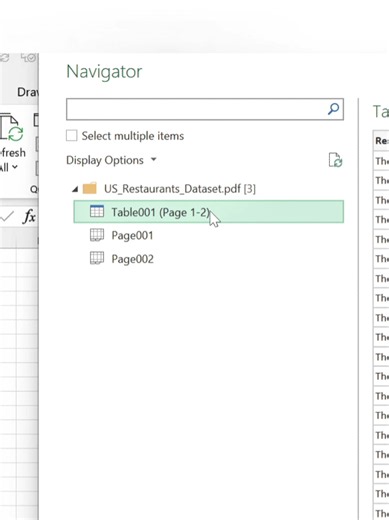The height and width of the screenshot is (520, 389).
Task: Click the table icon beside Table001
Action: coord(97,211)
